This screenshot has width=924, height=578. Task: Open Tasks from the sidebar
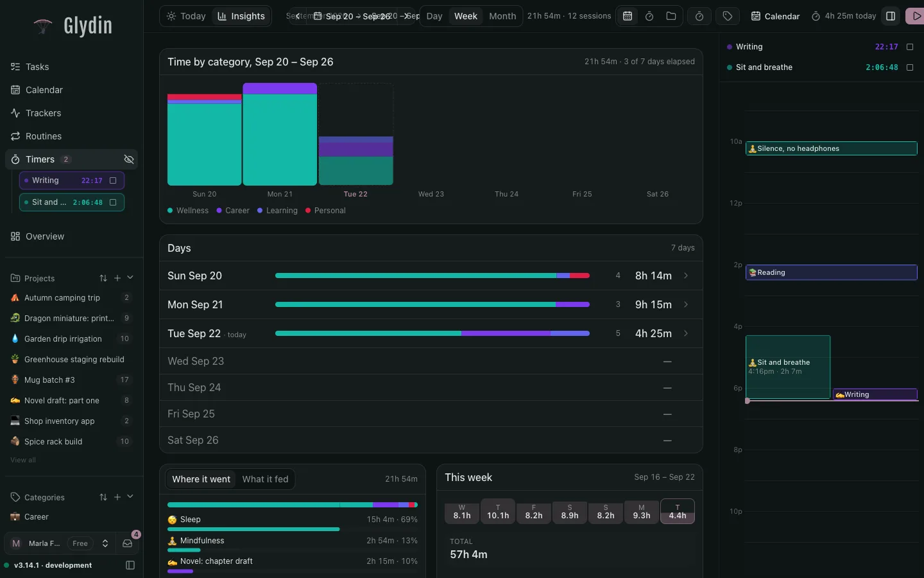point(71,67)
